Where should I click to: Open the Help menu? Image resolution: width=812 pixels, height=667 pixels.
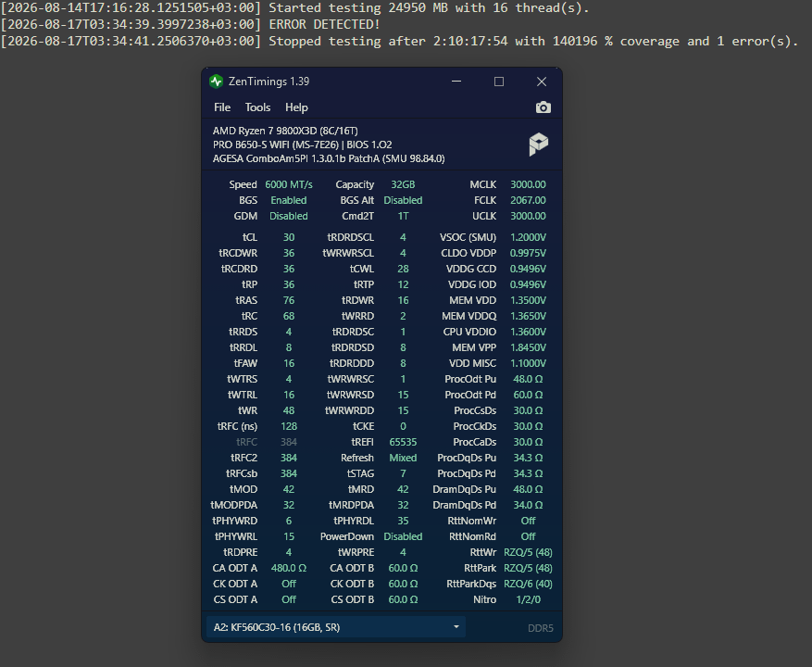pyautogui.click(x=296, y=107)
